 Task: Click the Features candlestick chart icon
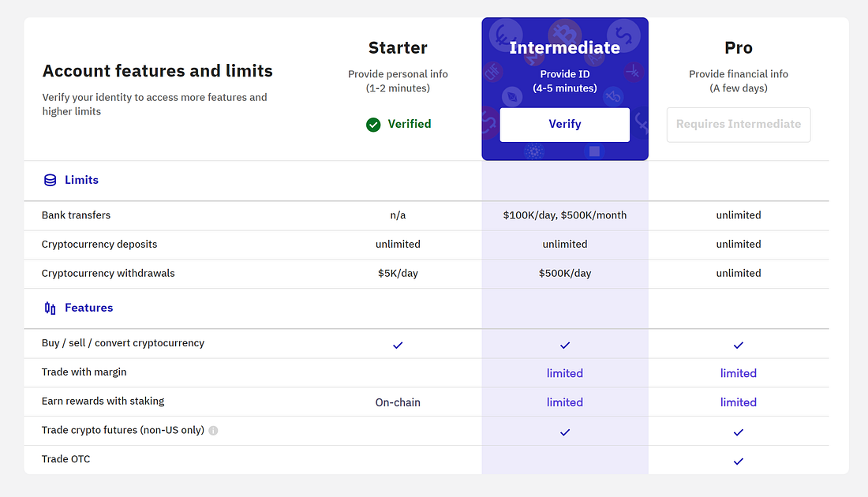(x=50, y=308)
